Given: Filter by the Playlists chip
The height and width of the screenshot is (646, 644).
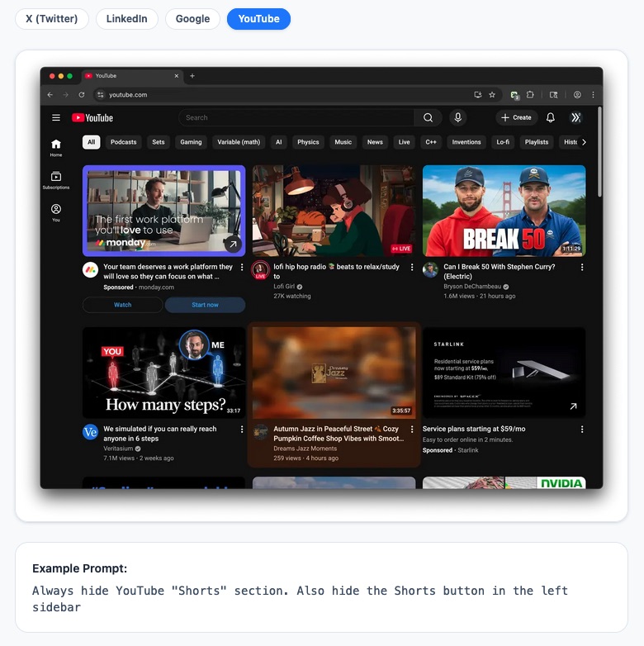Looking at the screenshot, I should tap(537, 142).
